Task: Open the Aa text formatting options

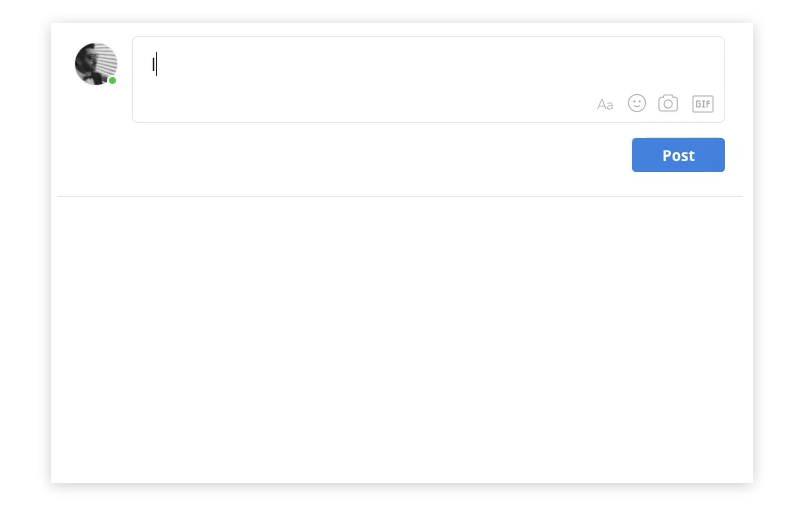Action: [605, 104]
